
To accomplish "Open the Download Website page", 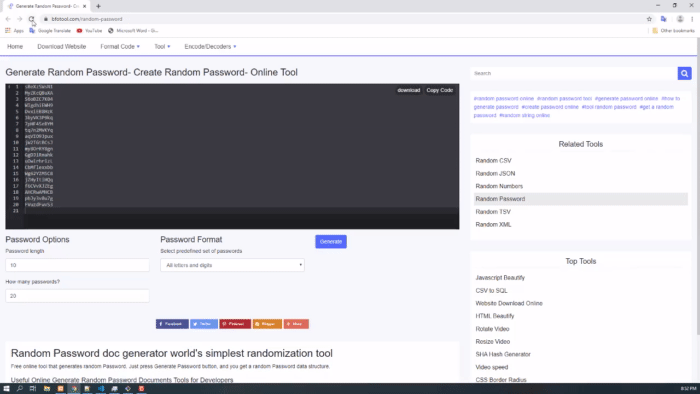I will (x=62, y=46).
